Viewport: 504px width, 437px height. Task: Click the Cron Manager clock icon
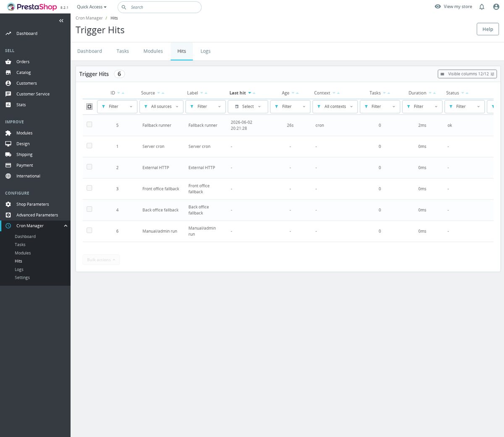click(8, 226)
